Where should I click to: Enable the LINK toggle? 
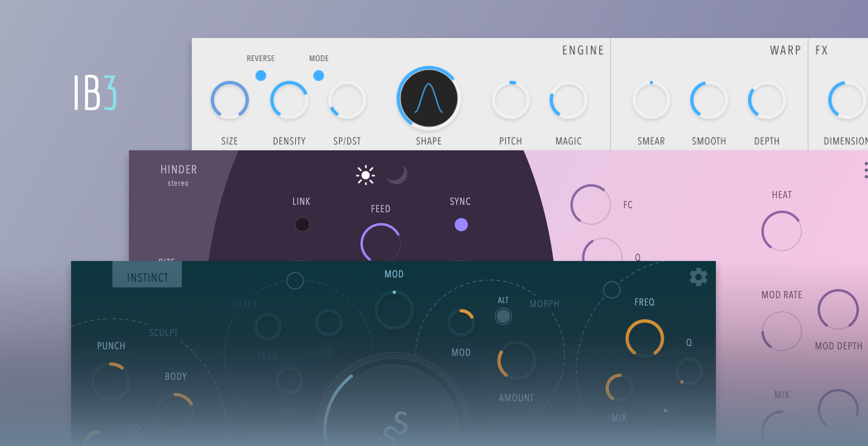302,225
